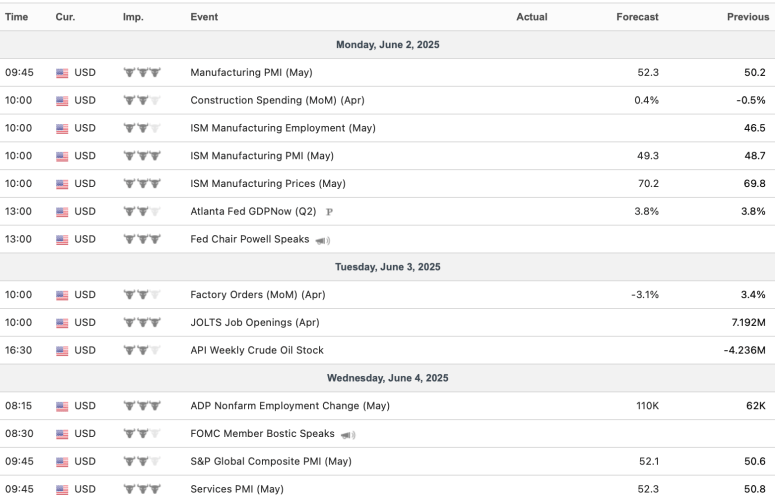This screenshot has height=497, width=775.
Task: Open the ADP Nonfarm Employment Change (May) event
Action: (290, 406)
